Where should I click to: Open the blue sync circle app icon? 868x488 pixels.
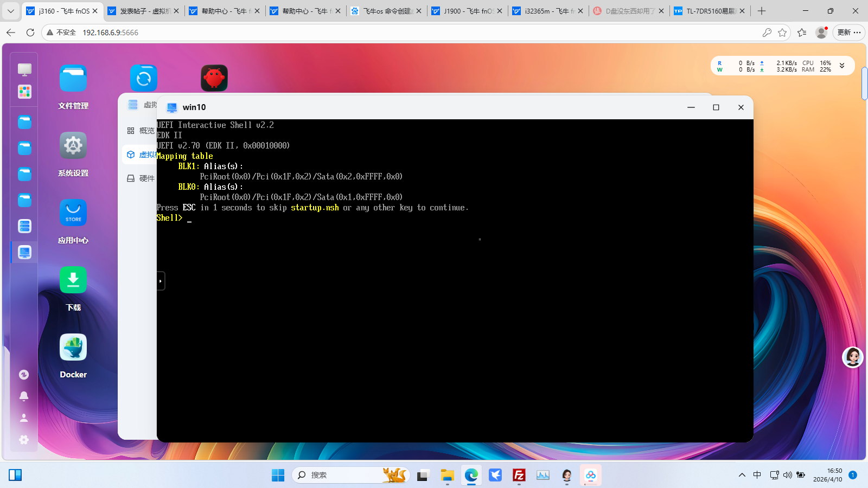(144, 79)
